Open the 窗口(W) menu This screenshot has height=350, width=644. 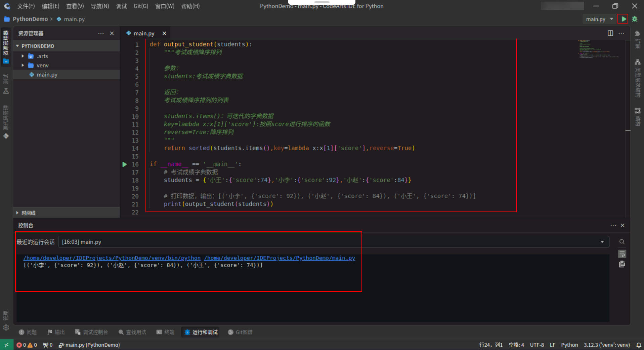(165, 6)
